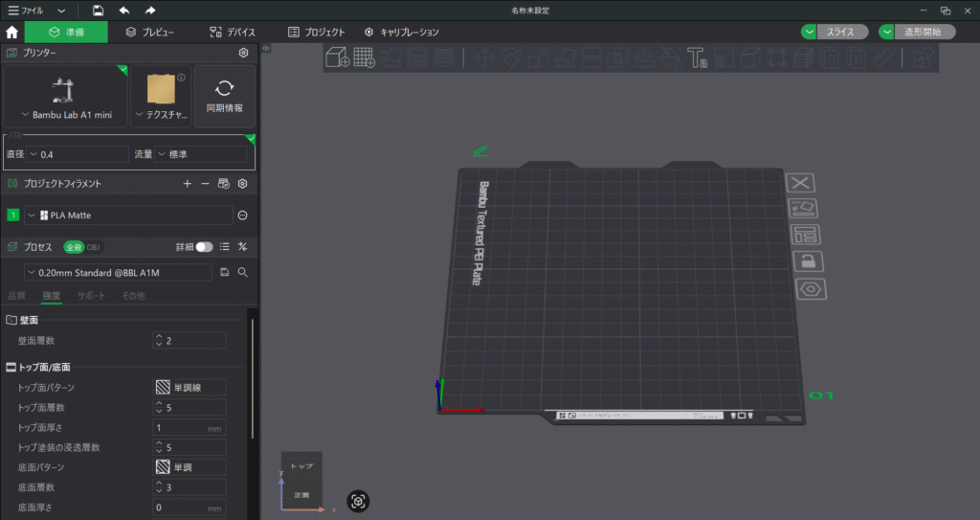Open the nozzle 直径 0.4 dropdown
The width and height of the screenshot is (980, 520).
(x=78, y=154)
